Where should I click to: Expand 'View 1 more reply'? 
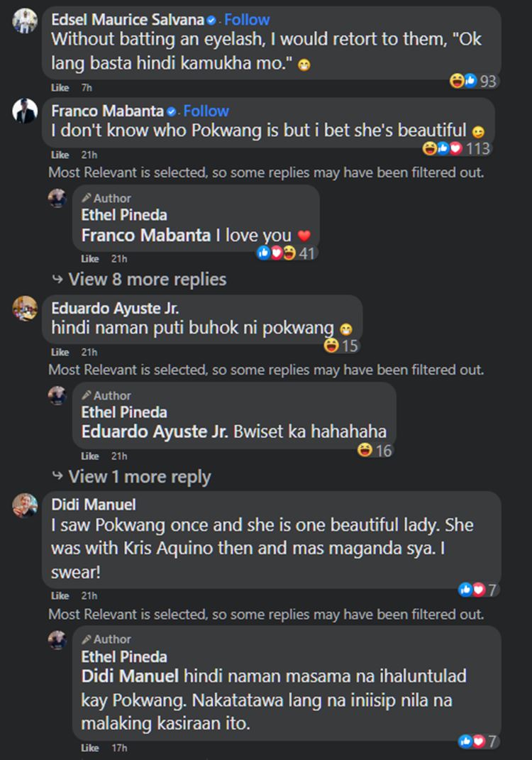pyautogui.click(x=139, y=476)
